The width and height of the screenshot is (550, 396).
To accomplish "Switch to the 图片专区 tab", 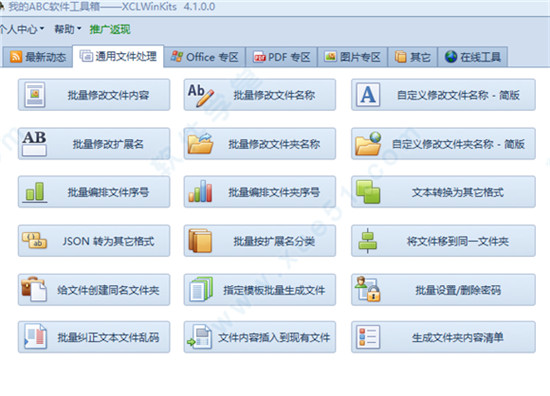I will [x=353, y=56].
